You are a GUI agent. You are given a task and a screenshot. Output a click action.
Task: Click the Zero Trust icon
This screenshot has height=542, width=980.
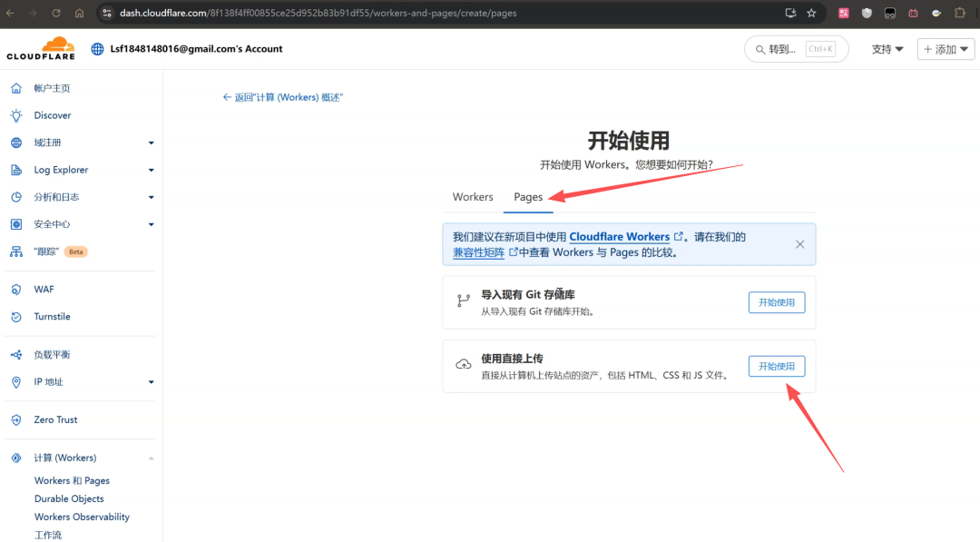point(16,419)
